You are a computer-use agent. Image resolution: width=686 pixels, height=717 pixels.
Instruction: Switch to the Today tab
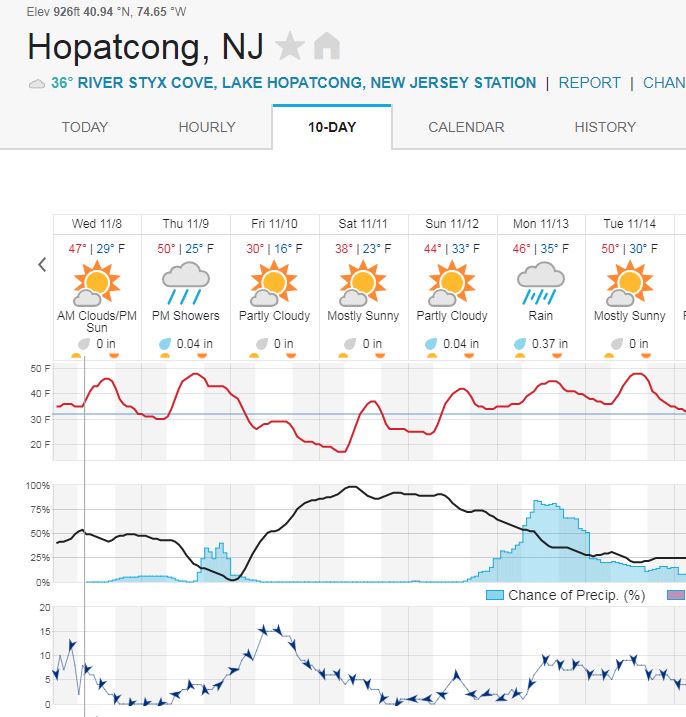(85, 127)
